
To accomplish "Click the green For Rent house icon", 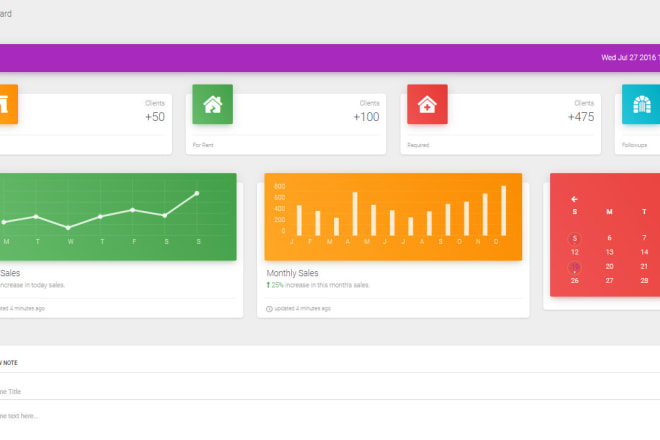I will 213,104.
